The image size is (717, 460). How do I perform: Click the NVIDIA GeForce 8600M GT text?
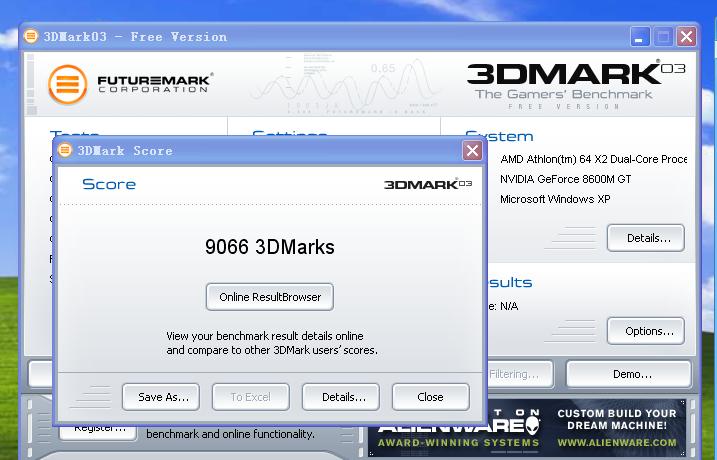pos(566,179)
